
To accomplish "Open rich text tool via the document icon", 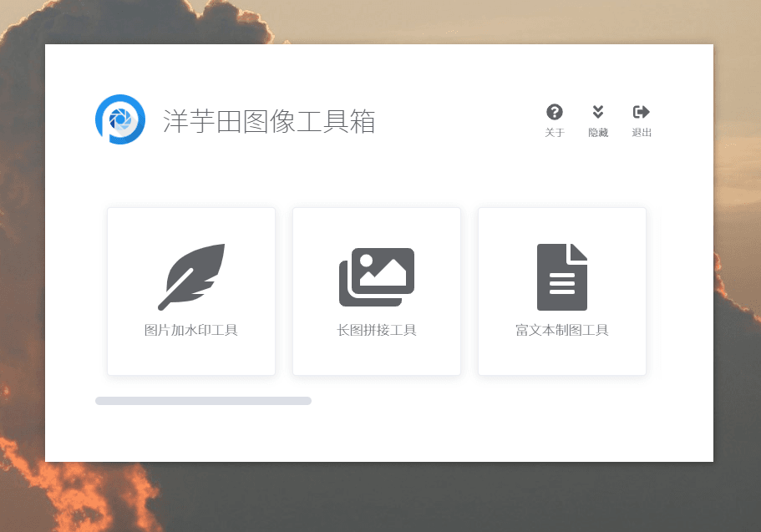I will tap(562, 276).
